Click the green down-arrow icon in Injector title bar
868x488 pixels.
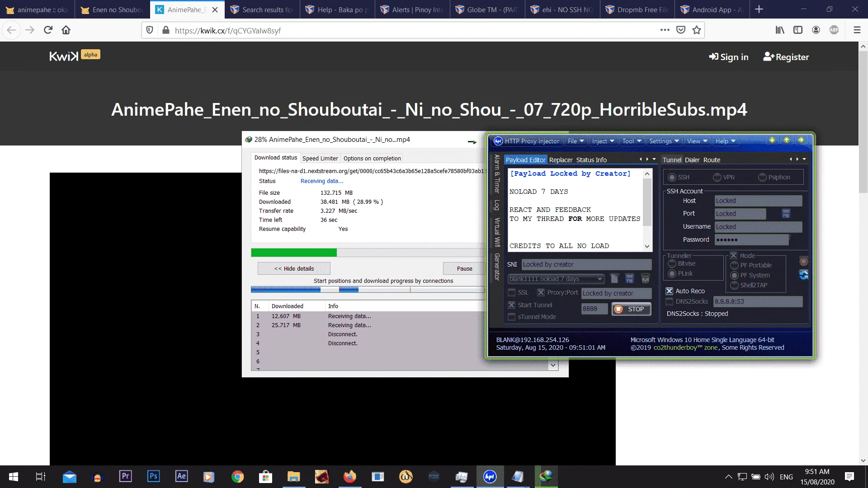click(x=772, y=140)
